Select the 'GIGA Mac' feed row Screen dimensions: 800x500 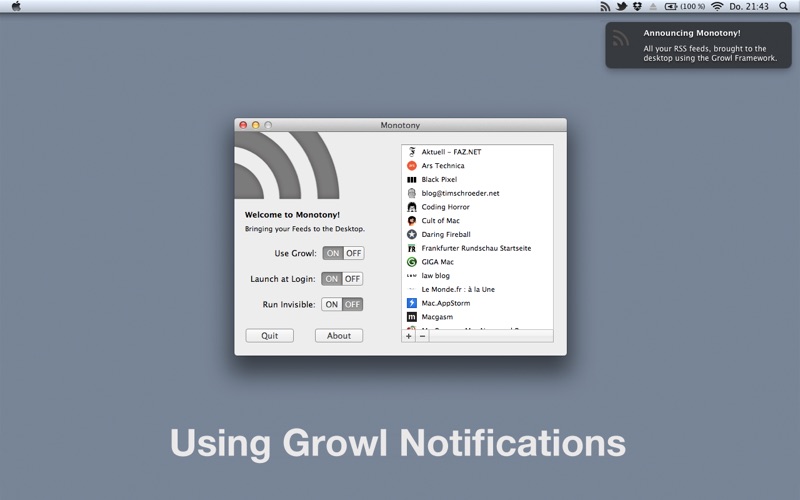tap(477, 262)
